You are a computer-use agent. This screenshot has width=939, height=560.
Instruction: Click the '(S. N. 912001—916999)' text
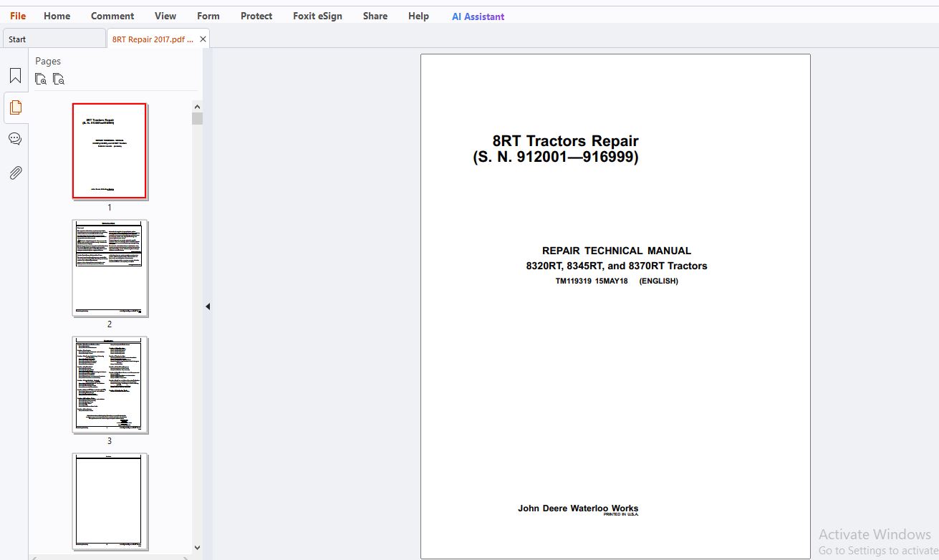coord(556,157)
